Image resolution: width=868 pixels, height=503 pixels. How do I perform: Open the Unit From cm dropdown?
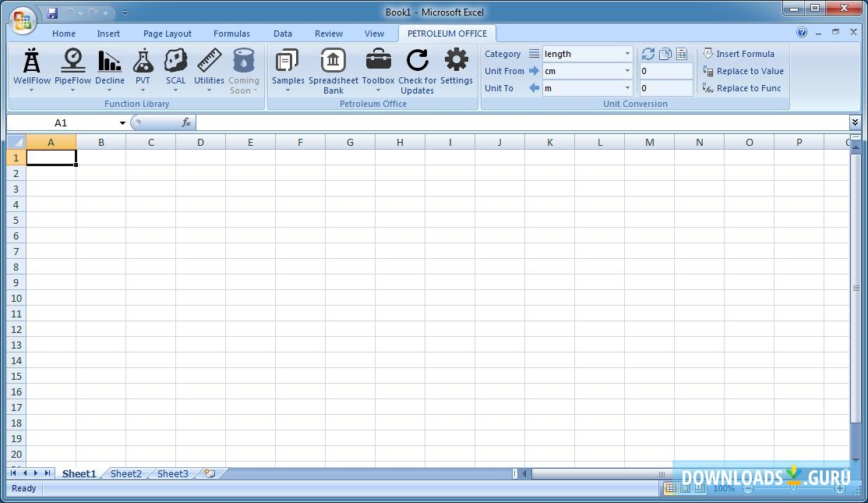(x=627, y=71)
